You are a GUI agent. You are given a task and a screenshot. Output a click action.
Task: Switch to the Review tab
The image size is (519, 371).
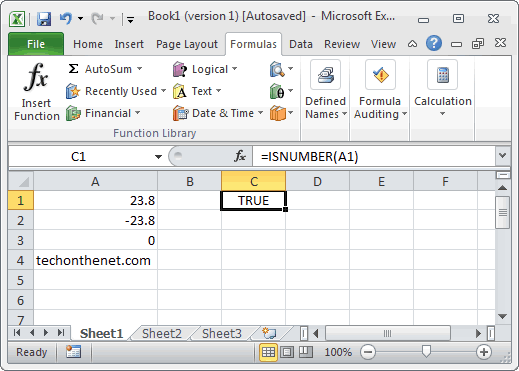click(342, 44)
